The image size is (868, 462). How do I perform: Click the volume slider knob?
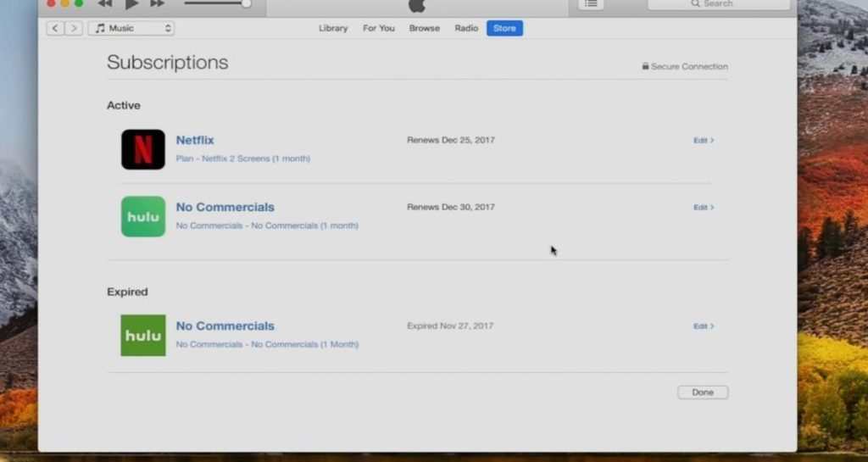[246, 3]
